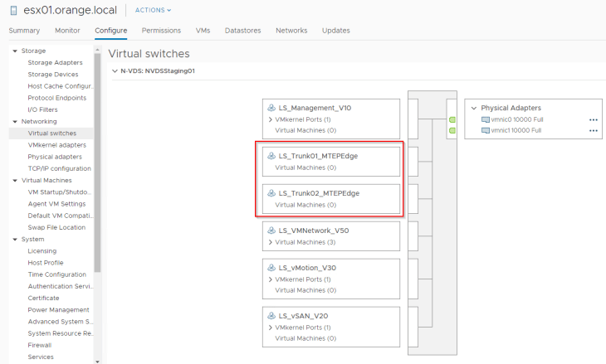Open the Actions dropdown menu
The height and width of the screenshot is (364, 606).
[153, 11]
